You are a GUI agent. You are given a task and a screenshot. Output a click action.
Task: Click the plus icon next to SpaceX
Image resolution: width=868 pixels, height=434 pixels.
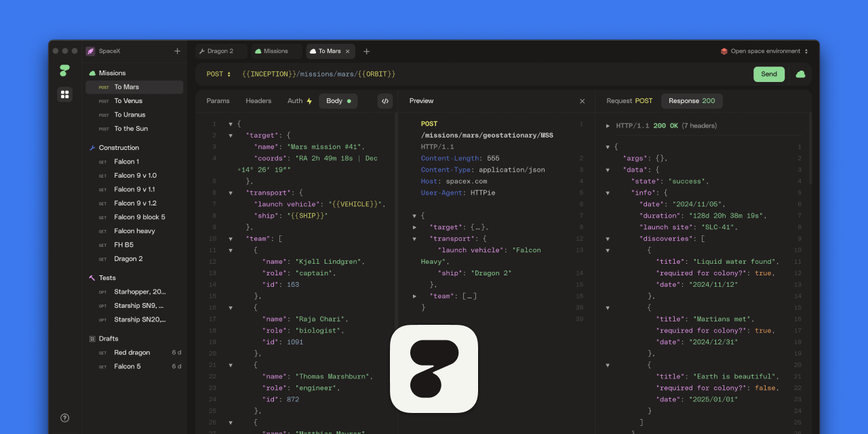[178, 51]
